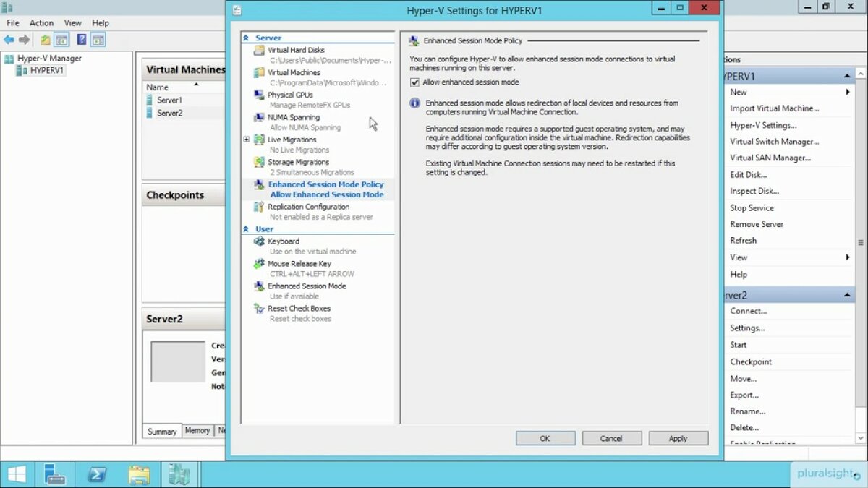Open the File menu

point(13,23)
